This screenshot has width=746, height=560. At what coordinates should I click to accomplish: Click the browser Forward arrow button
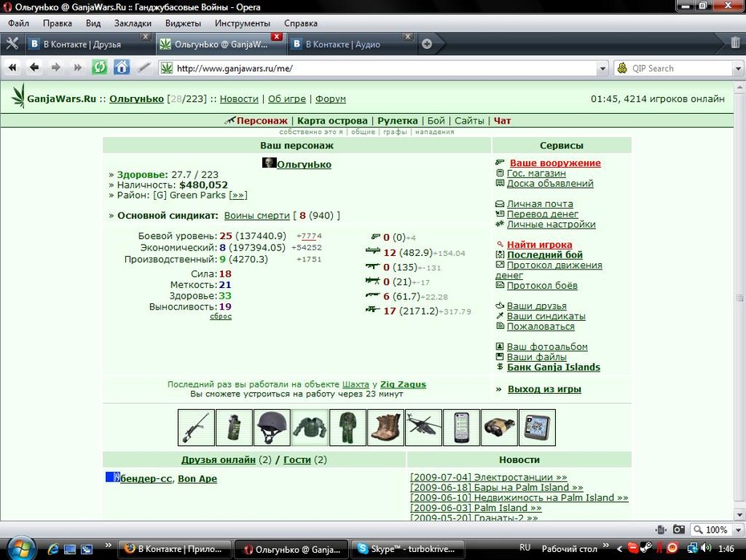click(55, 67)
